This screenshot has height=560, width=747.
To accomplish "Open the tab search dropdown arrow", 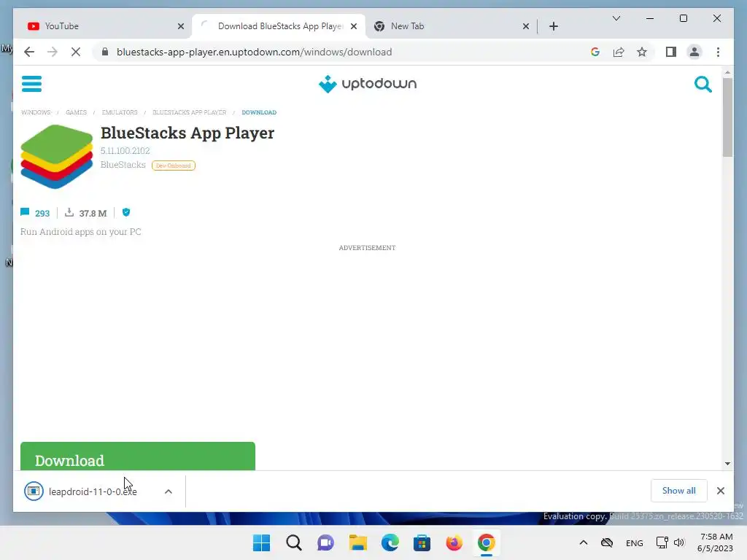I will click(x=616, y=18).
